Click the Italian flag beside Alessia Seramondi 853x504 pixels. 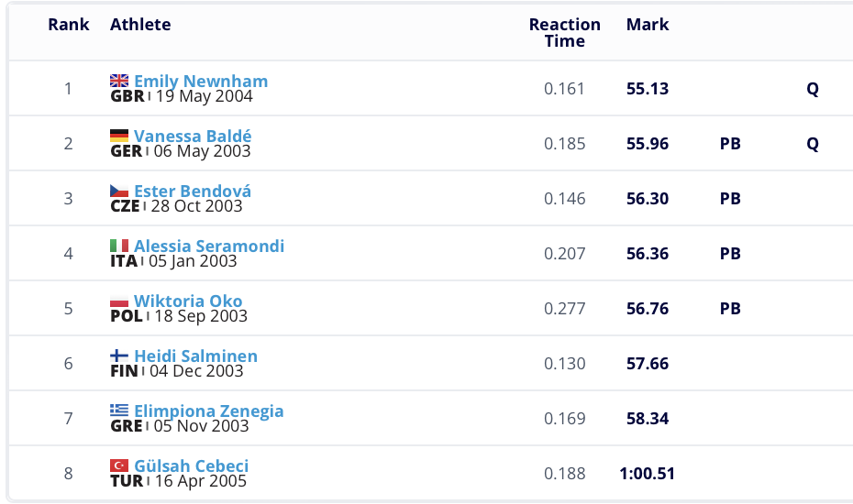tap(119, 246)
